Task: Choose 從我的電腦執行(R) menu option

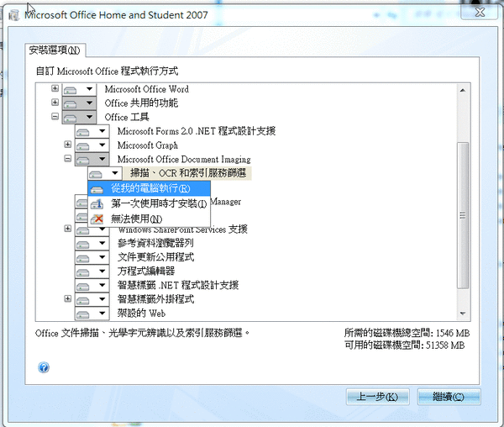Action: (150, 188)
